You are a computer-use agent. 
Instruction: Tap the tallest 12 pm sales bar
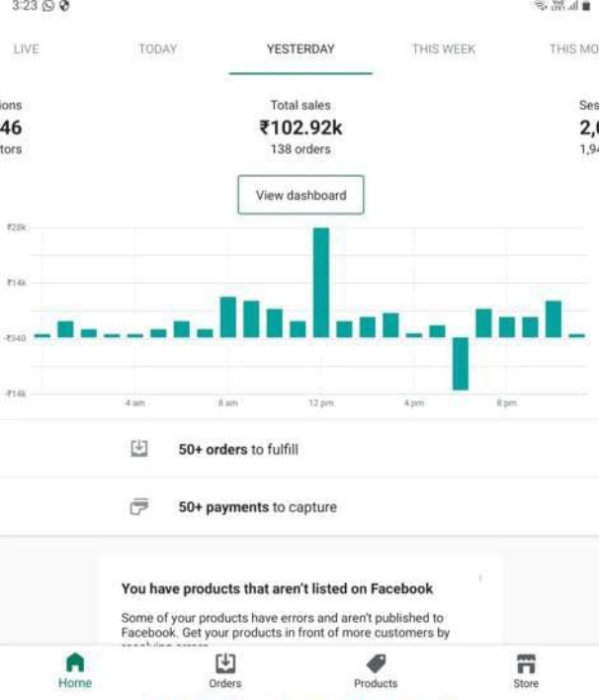[321, 282]
